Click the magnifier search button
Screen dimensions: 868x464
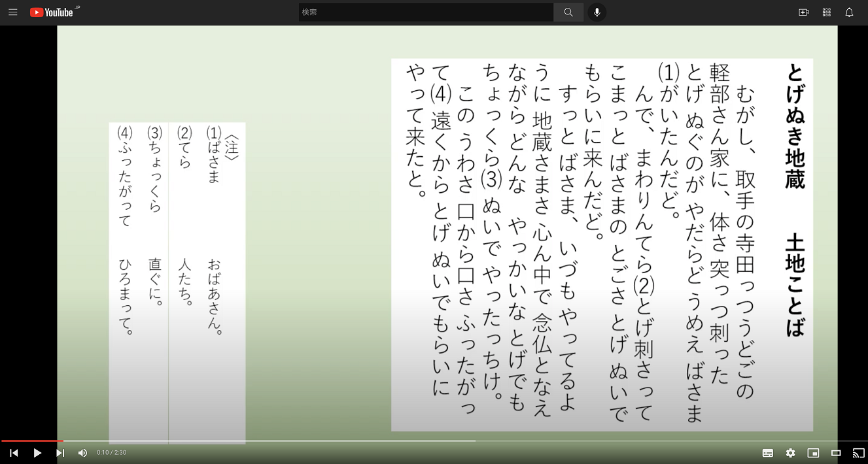(568, 12)
